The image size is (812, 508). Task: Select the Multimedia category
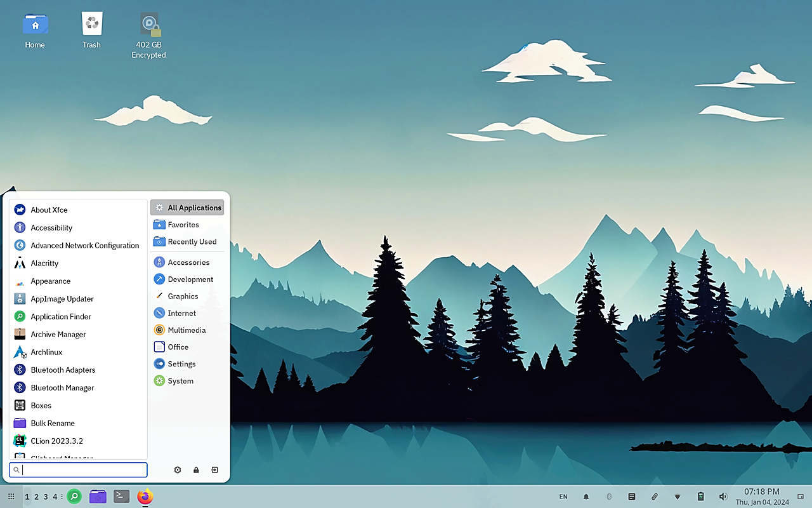tap(186, 330)
